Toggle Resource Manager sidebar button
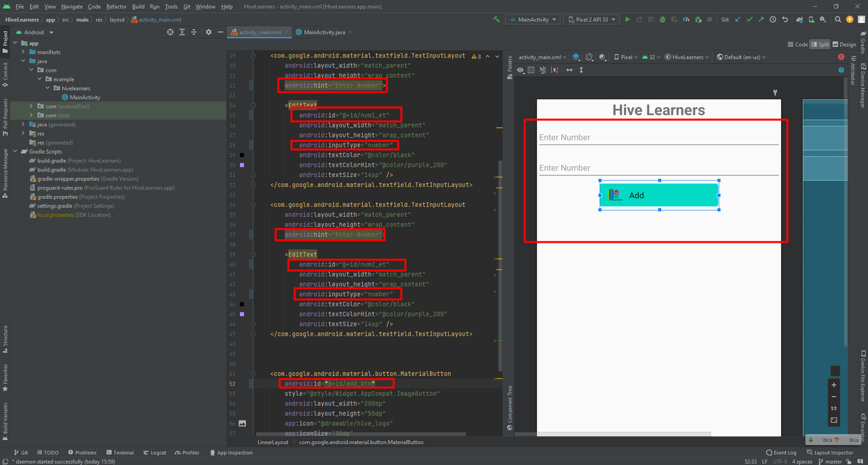 (5, 174)
